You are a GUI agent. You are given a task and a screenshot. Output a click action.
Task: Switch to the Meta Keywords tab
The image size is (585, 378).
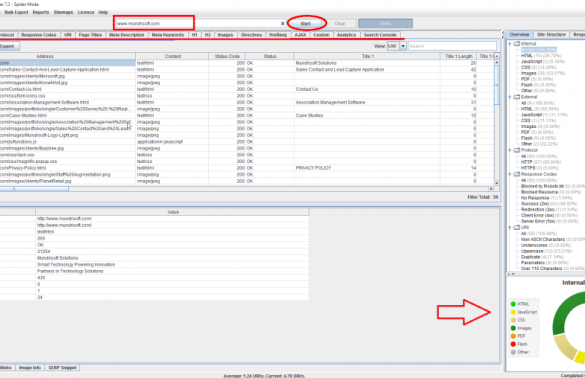168,35
